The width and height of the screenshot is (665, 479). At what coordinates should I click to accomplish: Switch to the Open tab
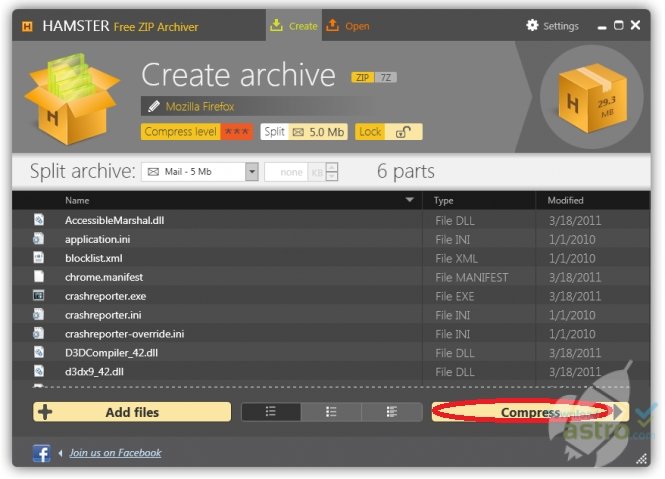[x=348, y=26]
